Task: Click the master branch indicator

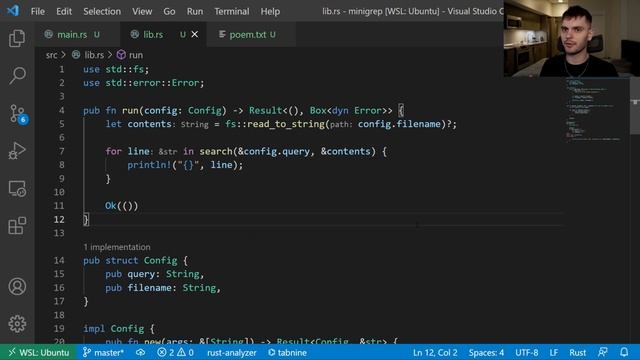Action: [x=103, y=352]
